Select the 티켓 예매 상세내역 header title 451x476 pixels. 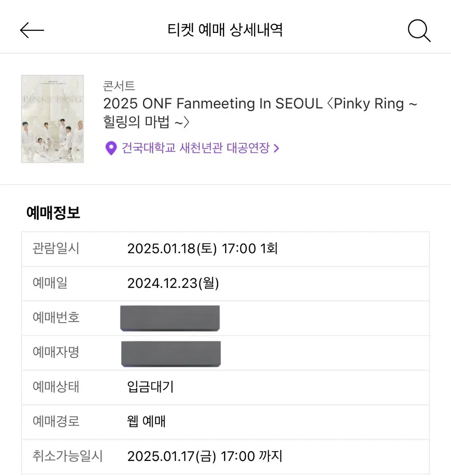click(x=225, y=30)
